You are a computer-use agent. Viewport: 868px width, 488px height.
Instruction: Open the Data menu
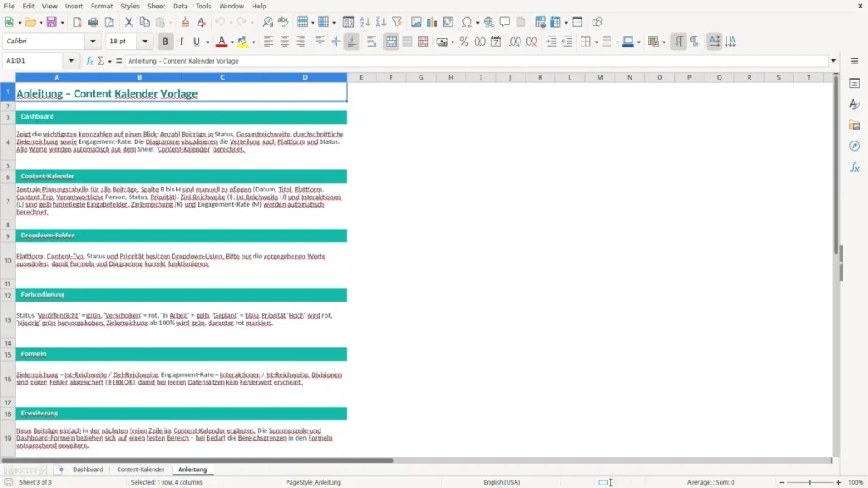point(180,6)
